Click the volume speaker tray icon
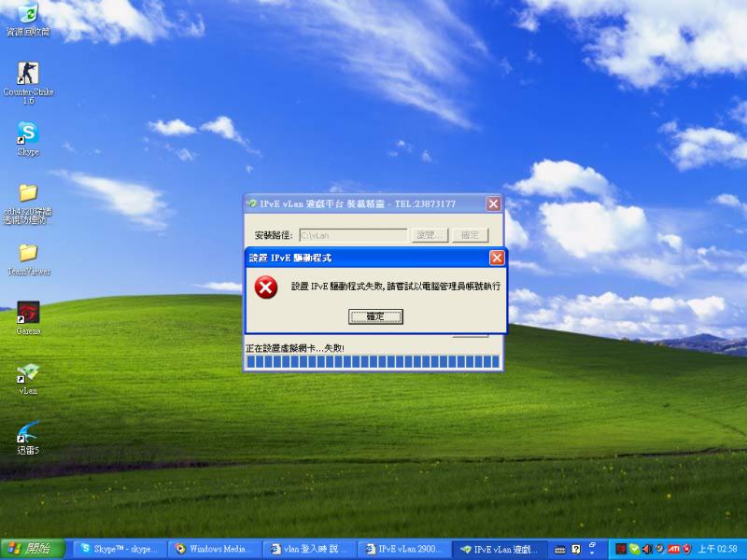Screen dimensions: 747x560 pos(647,549)
